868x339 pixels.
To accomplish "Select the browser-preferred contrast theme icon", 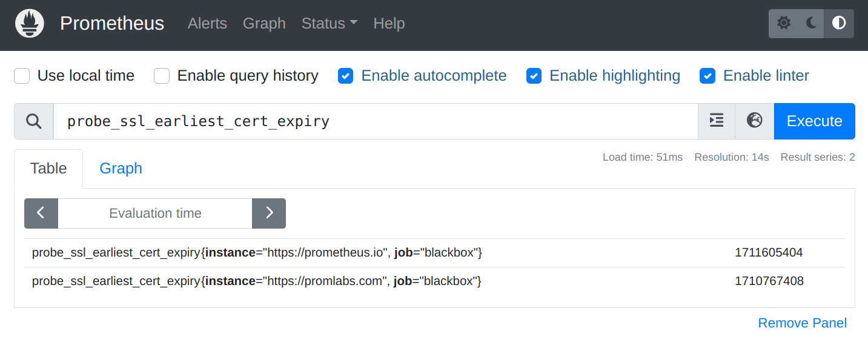I will pos(839,24).
